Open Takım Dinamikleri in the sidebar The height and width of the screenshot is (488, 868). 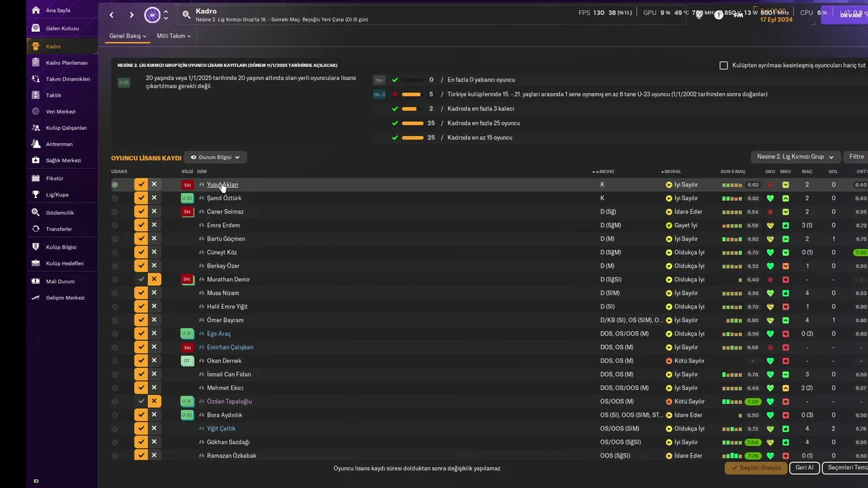tap(68, 79)
